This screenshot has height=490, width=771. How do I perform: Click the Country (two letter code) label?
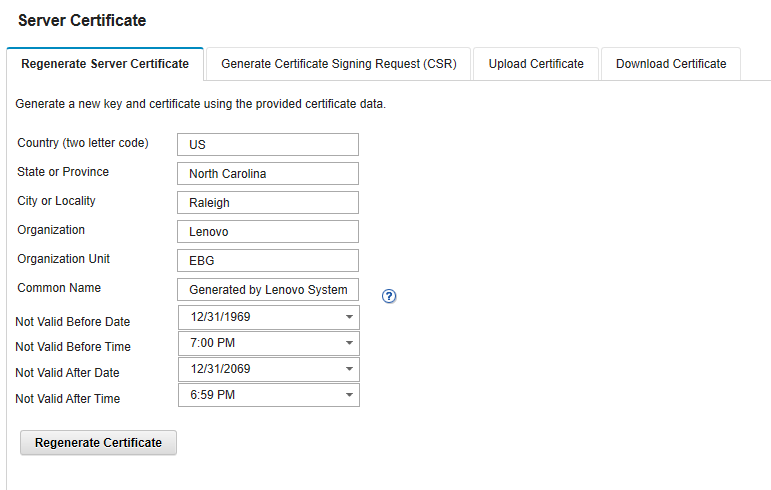pyautogui.click(x=83, y=143)
